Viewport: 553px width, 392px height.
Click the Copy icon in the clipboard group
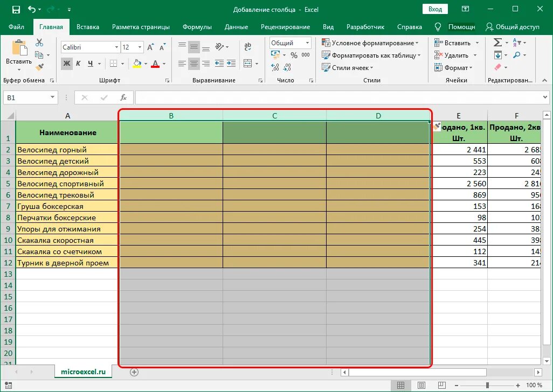39,55
